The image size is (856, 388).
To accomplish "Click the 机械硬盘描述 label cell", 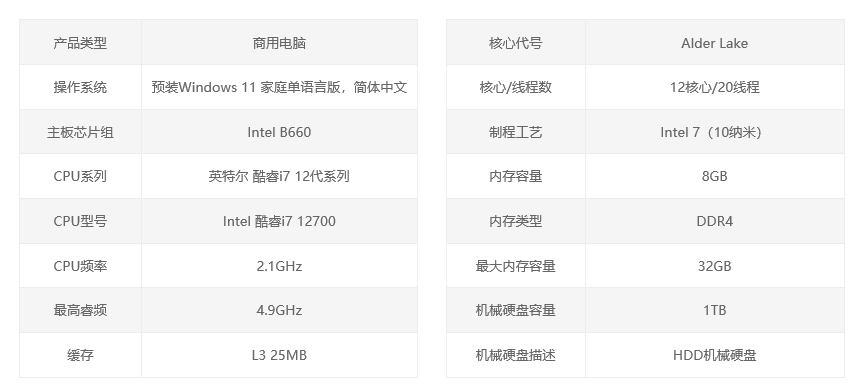I will point(516,355).
